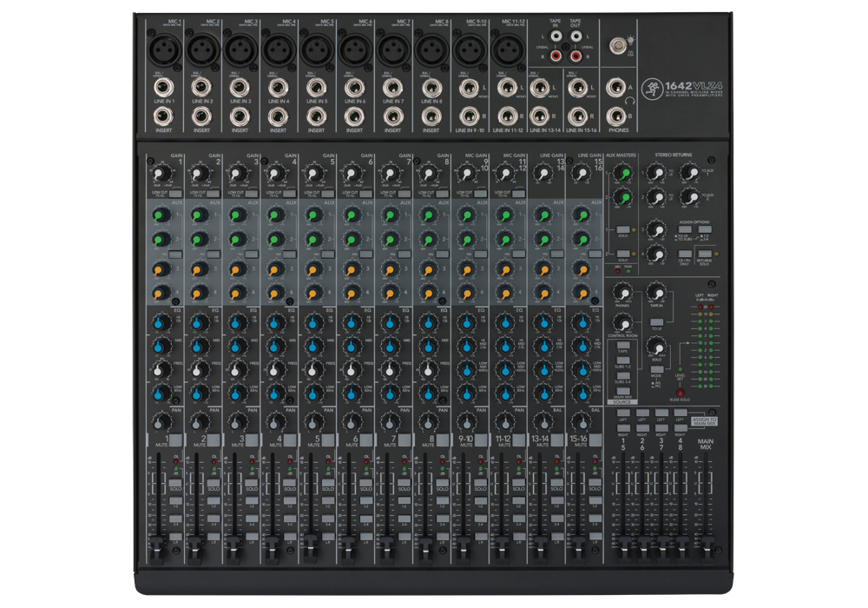Click the TAPE OUT right RCA jack

click(x=575, y=56)
